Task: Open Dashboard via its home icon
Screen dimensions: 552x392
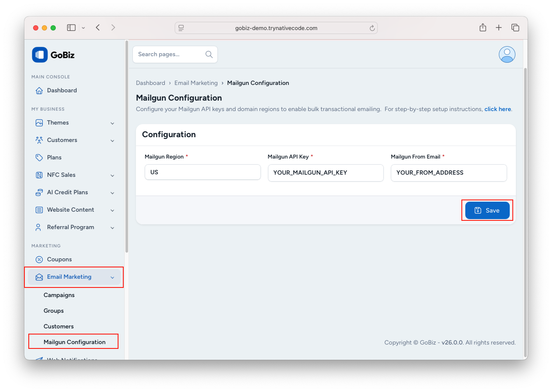Action: pyautogui.click(x=39, y=91)
